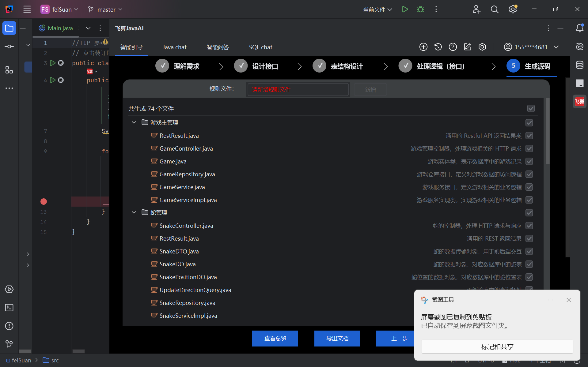Image resolution: width=588 pixels, height=367 pixels.
Task: Open the feiSuan project dropdown
Action: [60, 9]
